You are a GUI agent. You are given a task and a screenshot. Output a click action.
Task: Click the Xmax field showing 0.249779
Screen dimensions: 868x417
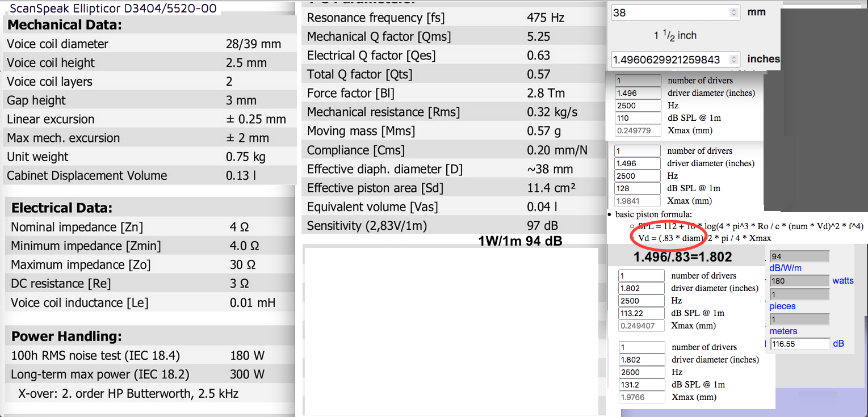(x=638, y=130)
